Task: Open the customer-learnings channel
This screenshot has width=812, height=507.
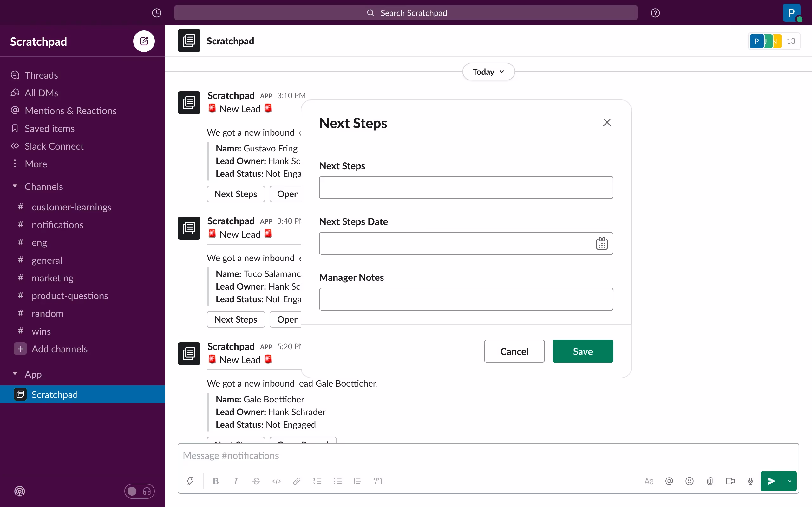Action: [x=71, y=207]
